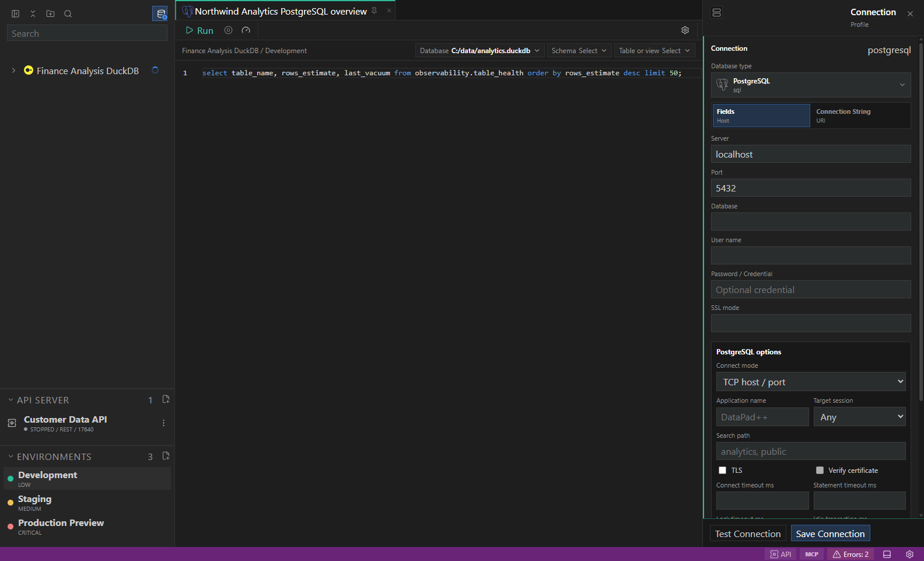Open Schema Select dropdown

(579, 51)
